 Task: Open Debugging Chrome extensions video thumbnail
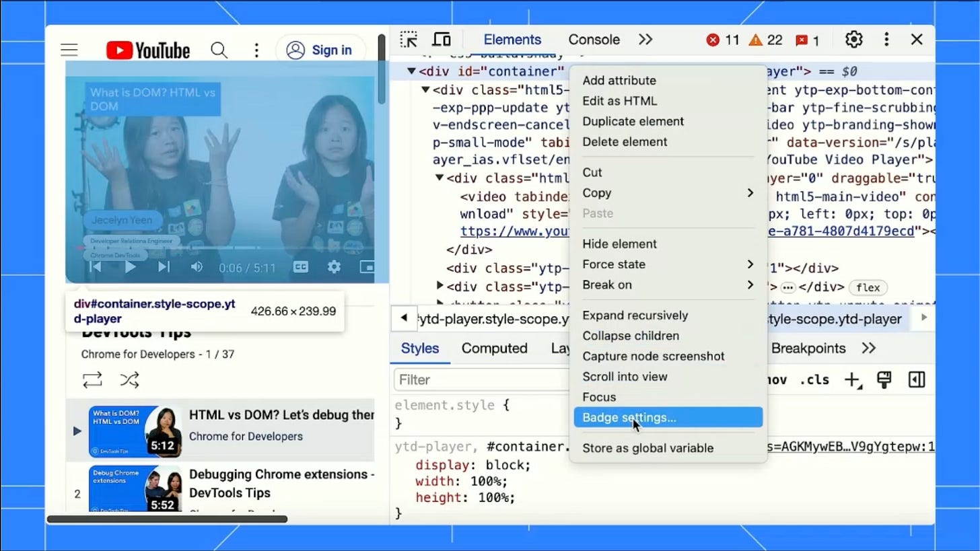tap(135, 488)
